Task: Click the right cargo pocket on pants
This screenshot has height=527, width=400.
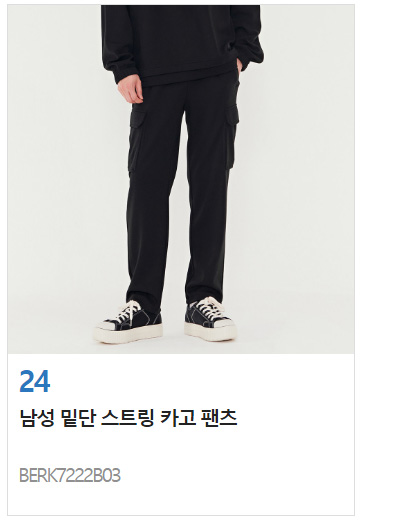Action: [230, 136]
